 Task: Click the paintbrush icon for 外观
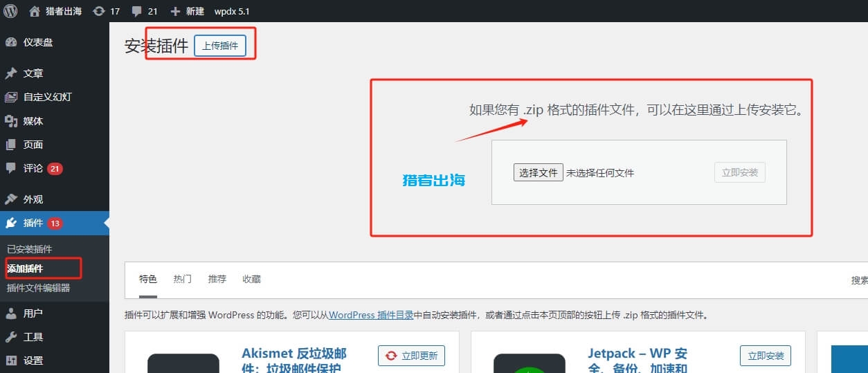11,199
